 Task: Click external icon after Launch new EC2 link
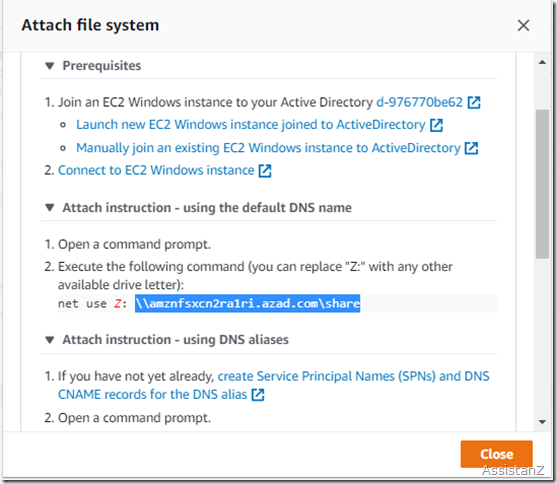click(x=436, y=125)
